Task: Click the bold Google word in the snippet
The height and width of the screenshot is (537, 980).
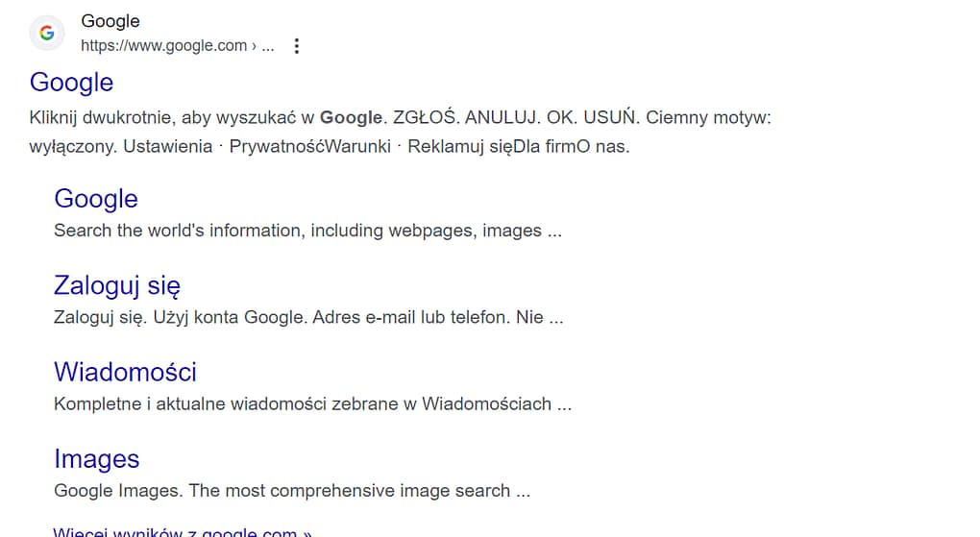Action: [x=351, y=118]
